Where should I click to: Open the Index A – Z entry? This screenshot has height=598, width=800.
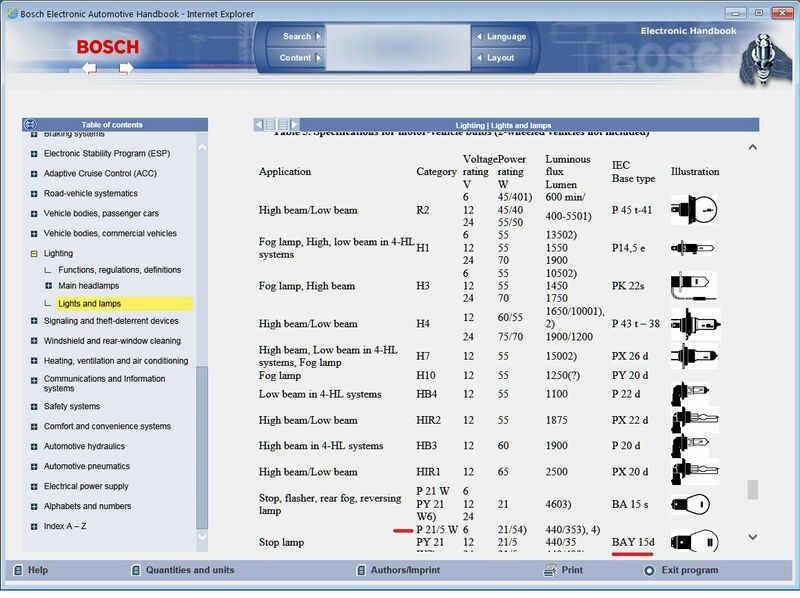point(65,526)
